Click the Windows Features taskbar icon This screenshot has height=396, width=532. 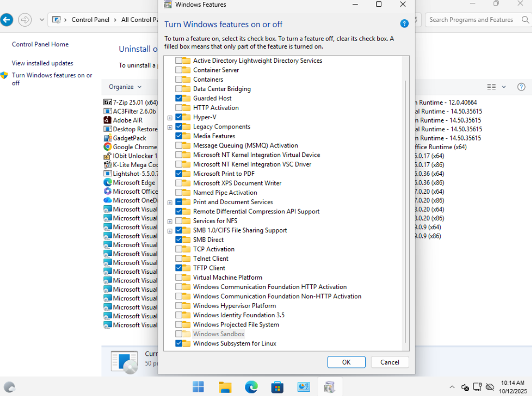click(x=330, y=387)
